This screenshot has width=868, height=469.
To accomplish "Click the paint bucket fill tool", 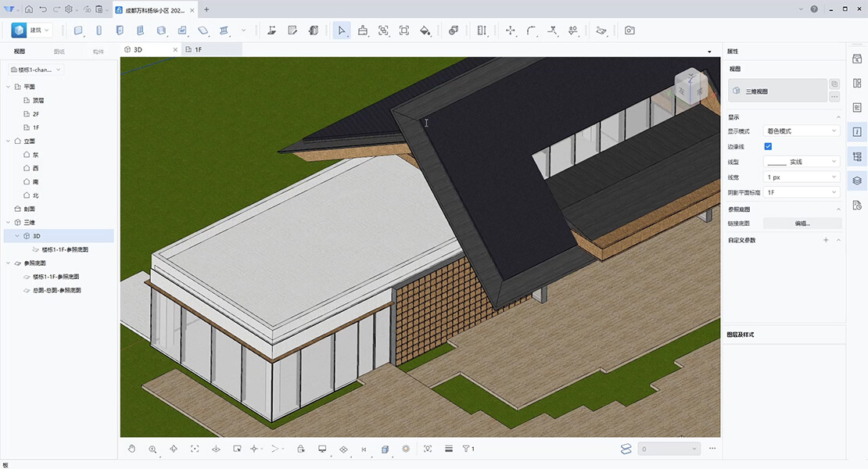I will 425,30.
